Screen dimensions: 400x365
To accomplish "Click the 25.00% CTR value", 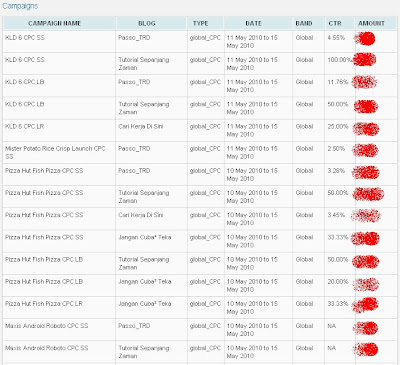I will [x=338, y=126].
